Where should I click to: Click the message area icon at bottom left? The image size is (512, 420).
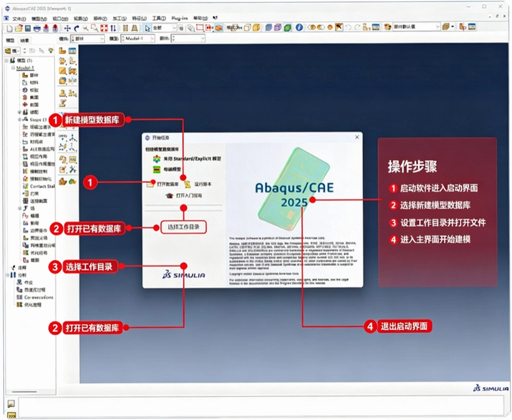point(11,404)
